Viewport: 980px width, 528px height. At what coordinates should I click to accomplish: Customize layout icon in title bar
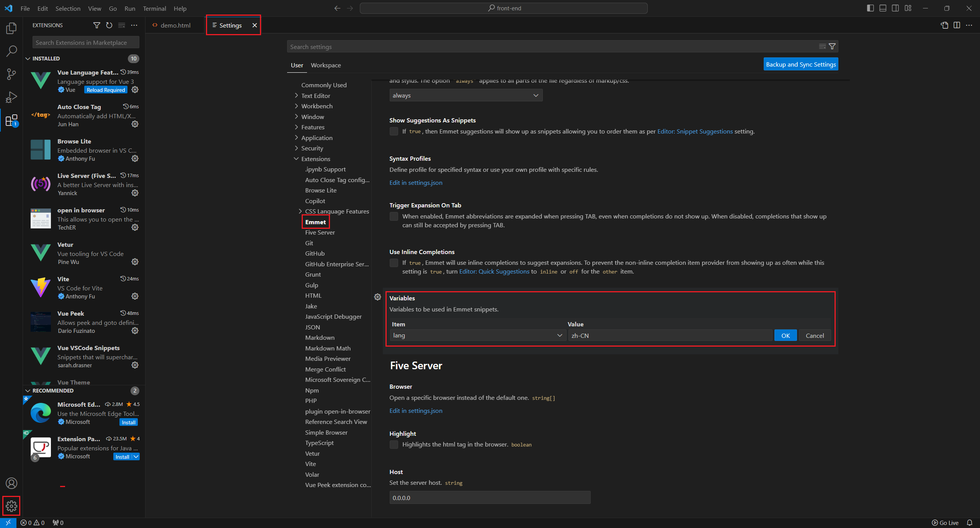pos(908,8)
